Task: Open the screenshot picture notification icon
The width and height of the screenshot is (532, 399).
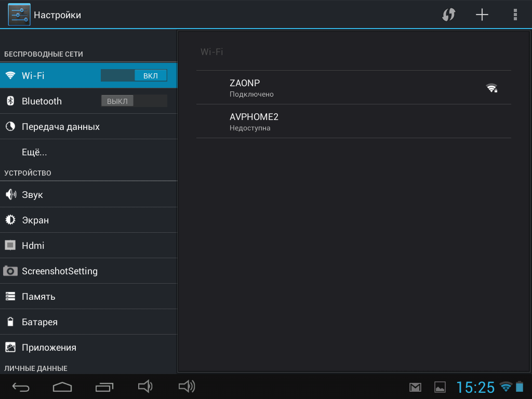Action: click(440, 387)
